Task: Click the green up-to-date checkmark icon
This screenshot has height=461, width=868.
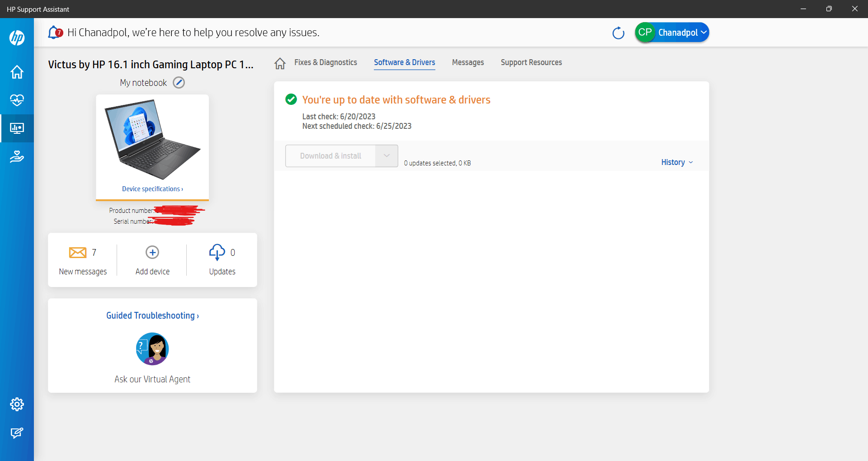Action: (x=291, y=99)
